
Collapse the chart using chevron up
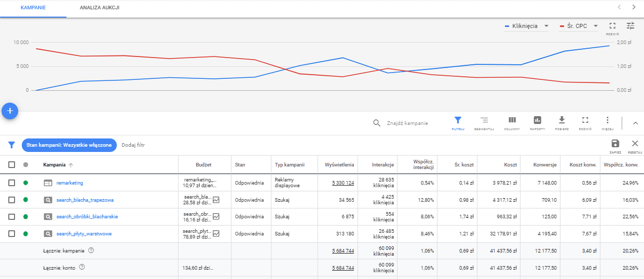635,123
